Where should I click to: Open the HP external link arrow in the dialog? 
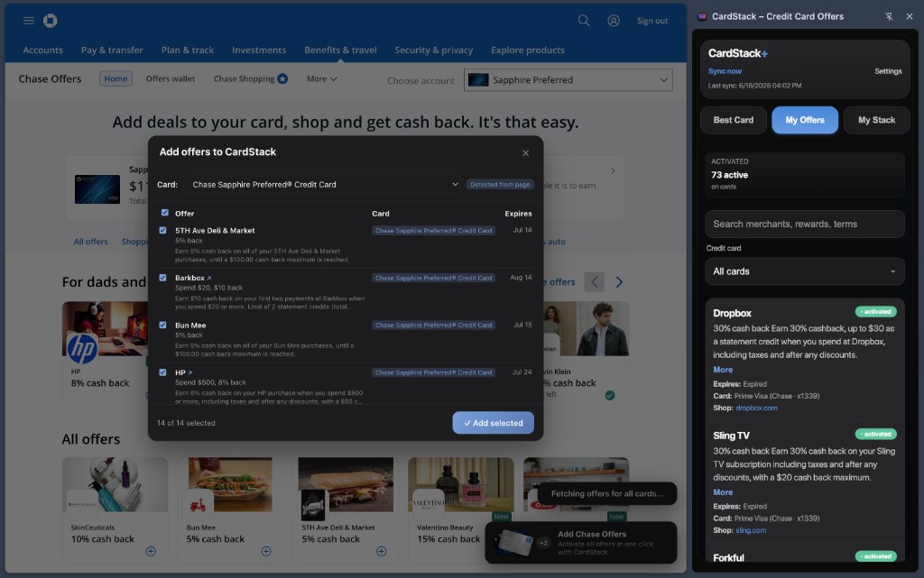pyautogui.click(x=189, y=373)
